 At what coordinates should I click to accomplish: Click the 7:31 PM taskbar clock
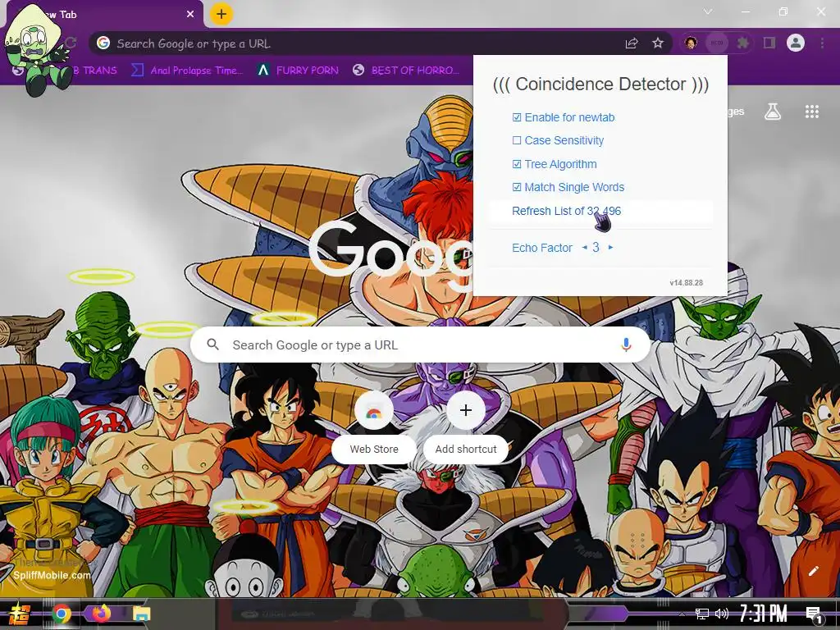[x=764, y=614]
